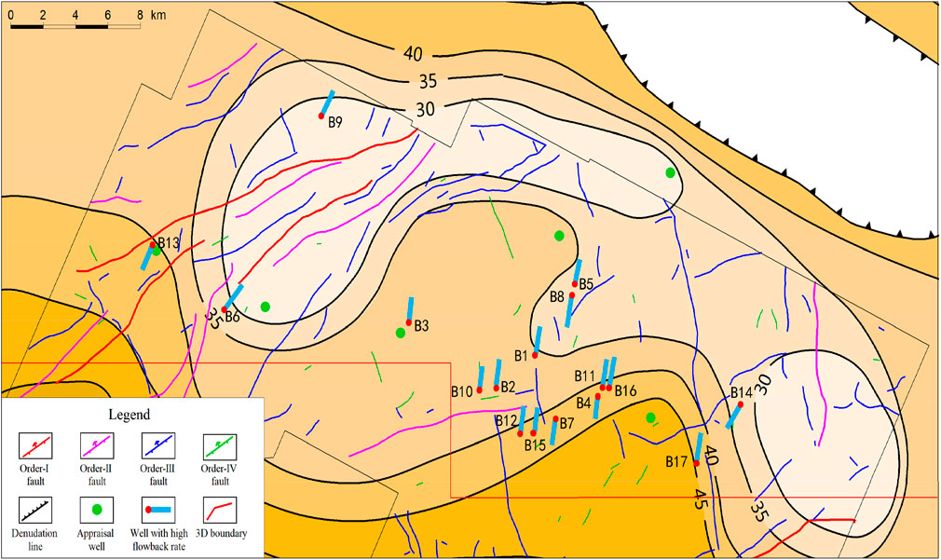The height and width of the screenshot is (560, 941).
Task: Click the Order-I fault legend symbol
Action: 35,446
